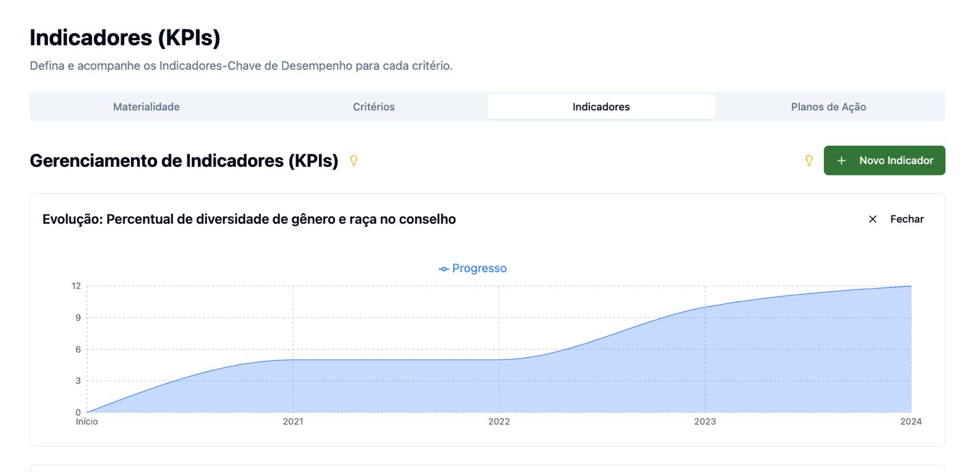Go to the Planos de Ação tab
The width and height of the screenshot is (980, 472).
point(828,107)
